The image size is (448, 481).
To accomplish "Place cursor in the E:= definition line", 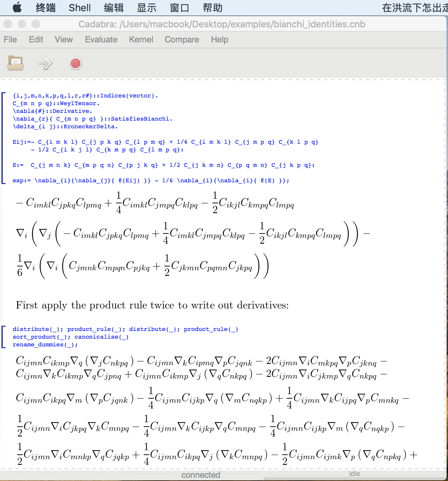I will coord(164,165).
